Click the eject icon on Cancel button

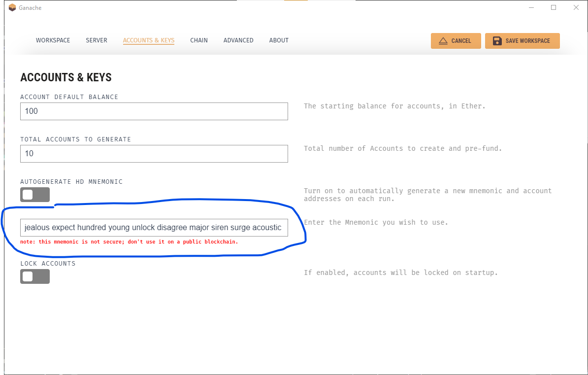443,41
